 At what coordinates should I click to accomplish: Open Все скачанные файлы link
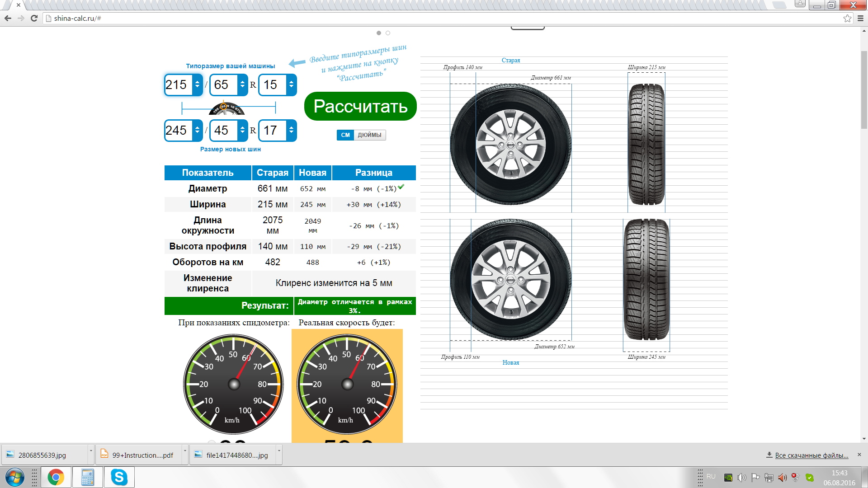(x=811, y=455)
